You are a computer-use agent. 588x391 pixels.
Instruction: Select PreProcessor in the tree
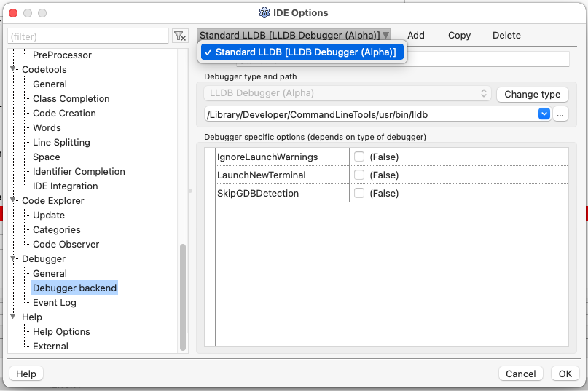62,55
